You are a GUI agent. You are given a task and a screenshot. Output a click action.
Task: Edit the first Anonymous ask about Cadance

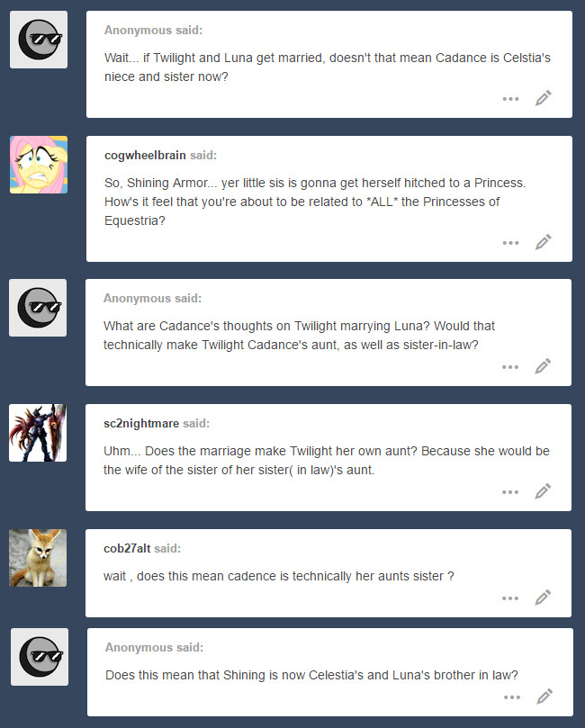pos(544,98)
